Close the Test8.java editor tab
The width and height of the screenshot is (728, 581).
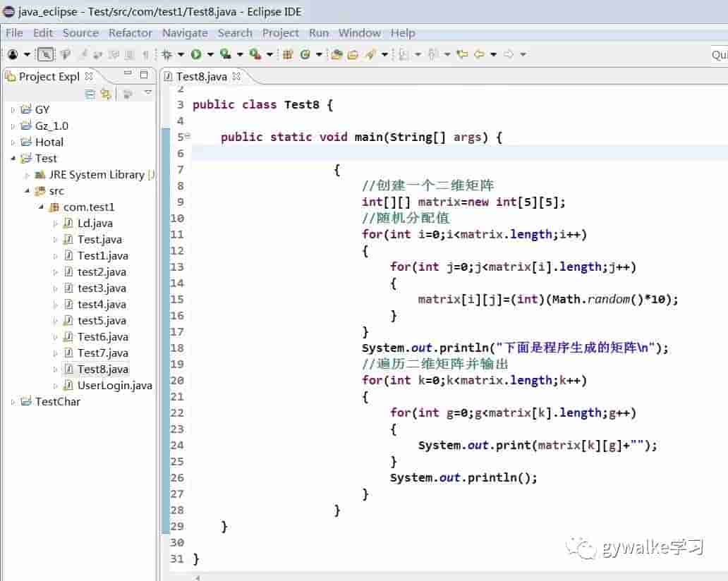pyautogui.click(x=236, y=75)
